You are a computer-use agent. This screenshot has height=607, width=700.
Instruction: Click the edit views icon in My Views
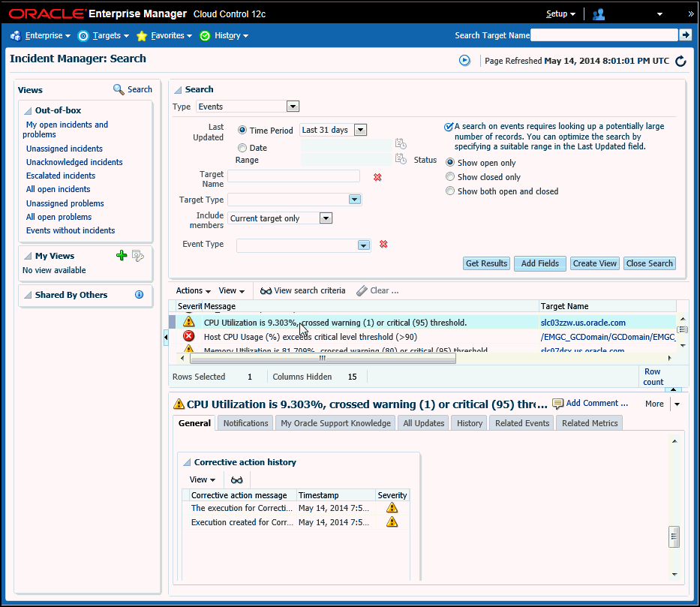click(x=138, y=256)
